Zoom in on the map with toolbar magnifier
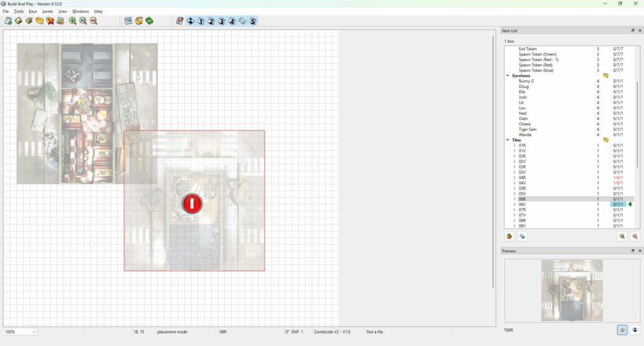644x346 pixels. [73, 21]
